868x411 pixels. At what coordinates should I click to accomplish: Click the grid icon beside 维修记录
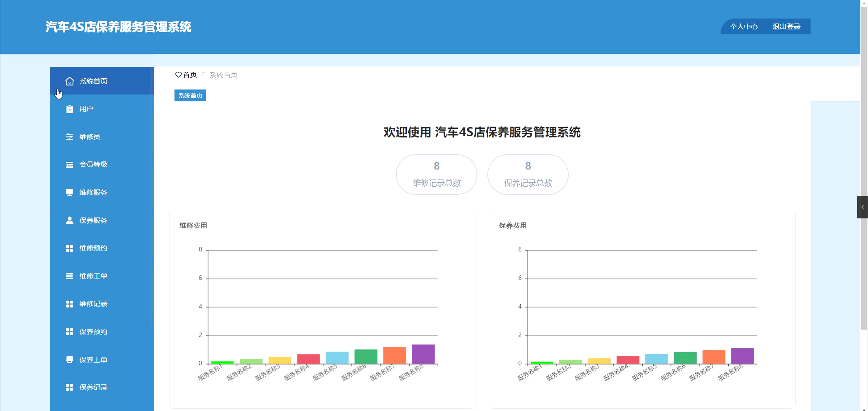point(70,304)
